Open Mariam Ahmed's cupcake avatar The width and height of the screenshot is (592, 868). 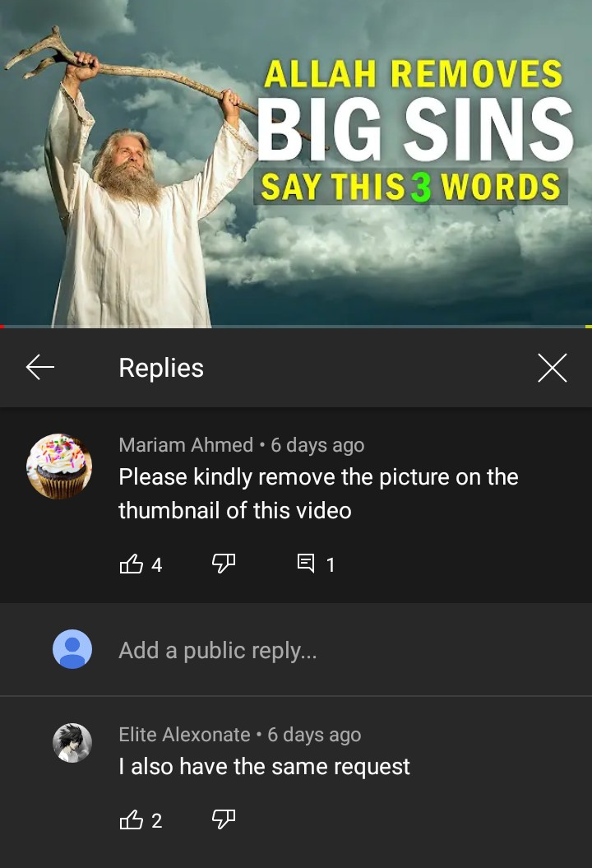(59, 466)
